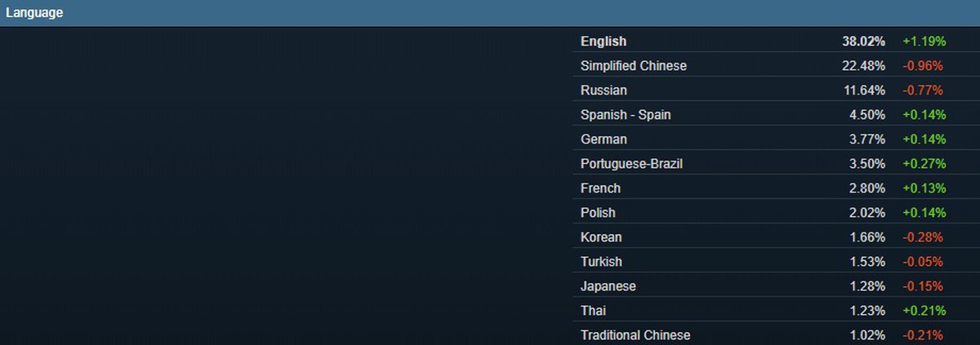Select the Russian language entry
Image resolution: width=980 pixels, height=345 pixels.
tap(604, 91)
